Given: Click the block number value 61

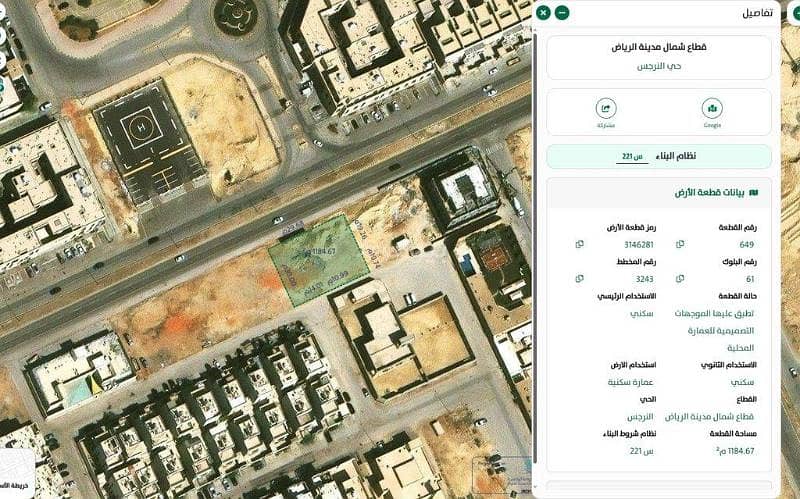Looking at the screenshot, I should (750, 279).
